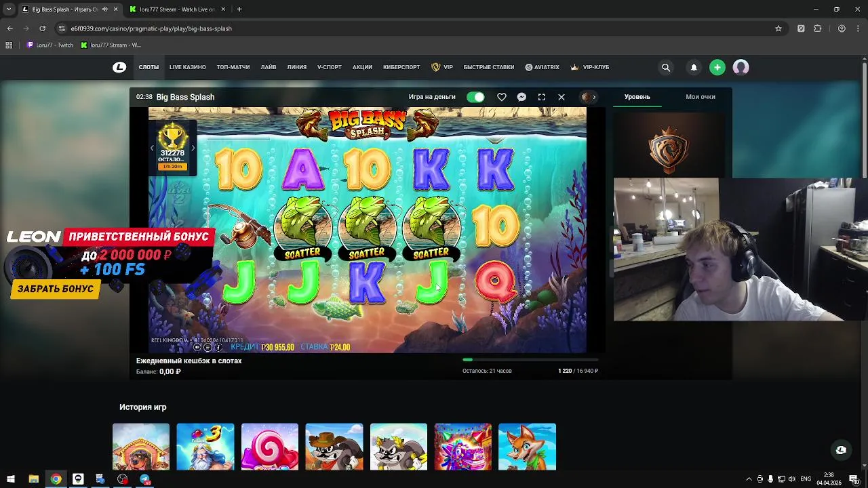Toggle the slot game sound icon
This screenshot has width=868, height=488.
[197, 347]
